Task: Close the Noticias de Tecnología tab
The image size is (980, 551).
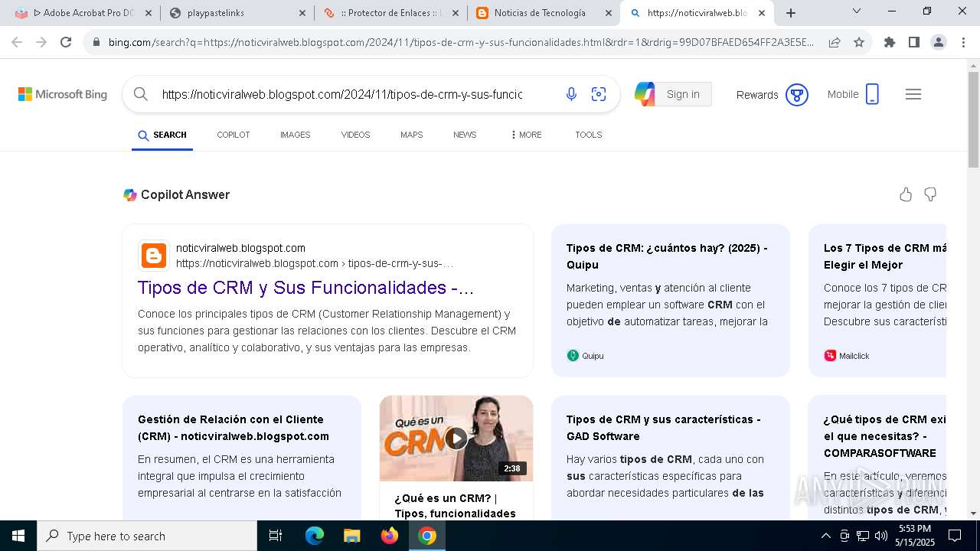Action: 609,13
